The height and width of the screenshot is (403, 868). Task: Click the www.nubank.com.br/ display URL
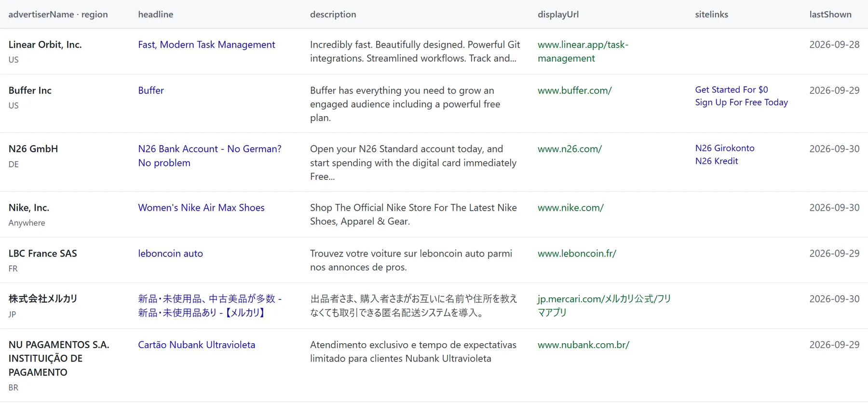tap(583, 345)
